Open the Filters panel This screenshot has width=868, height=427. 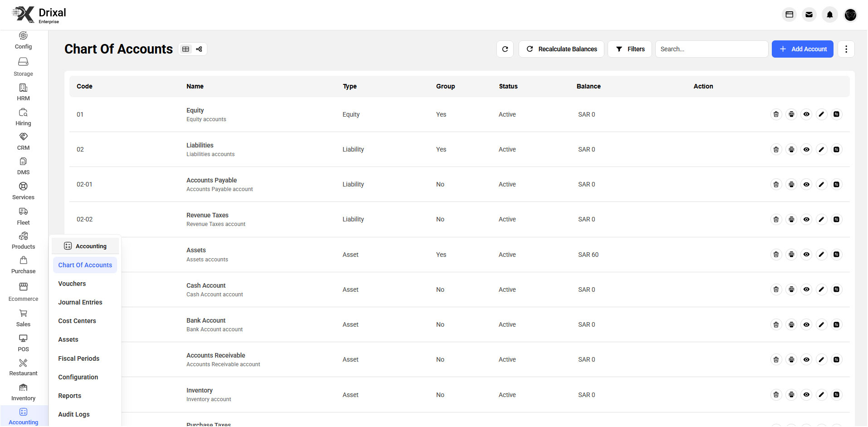pyautogui.click(x=629, y=49)
